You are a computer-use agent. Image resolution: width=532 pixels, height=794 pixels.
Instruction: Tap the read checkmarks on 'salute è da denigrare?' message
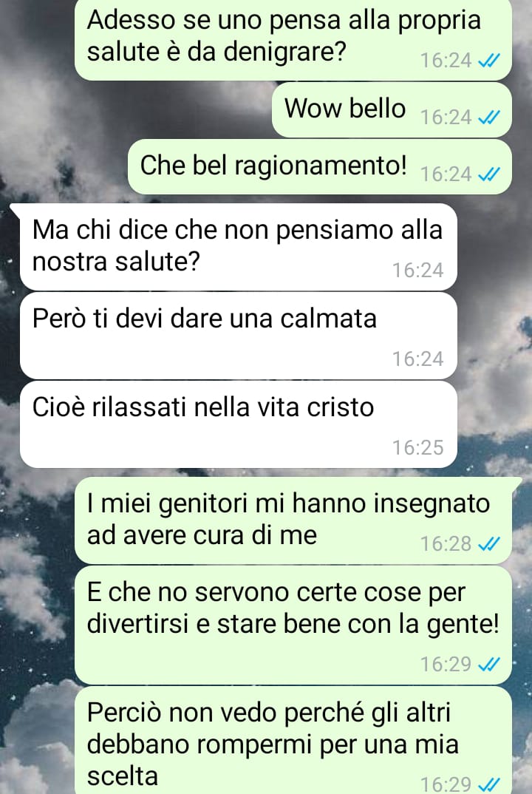pos(489,61)
